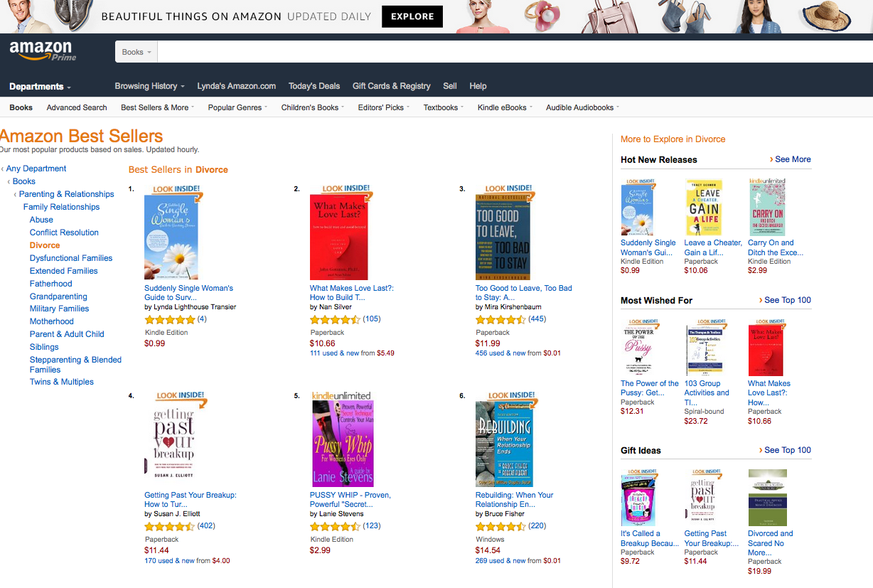Open Look Inside badge on Too Good to Leave
873x588 pixels.
pyautogui.click(x=508, y=189)
